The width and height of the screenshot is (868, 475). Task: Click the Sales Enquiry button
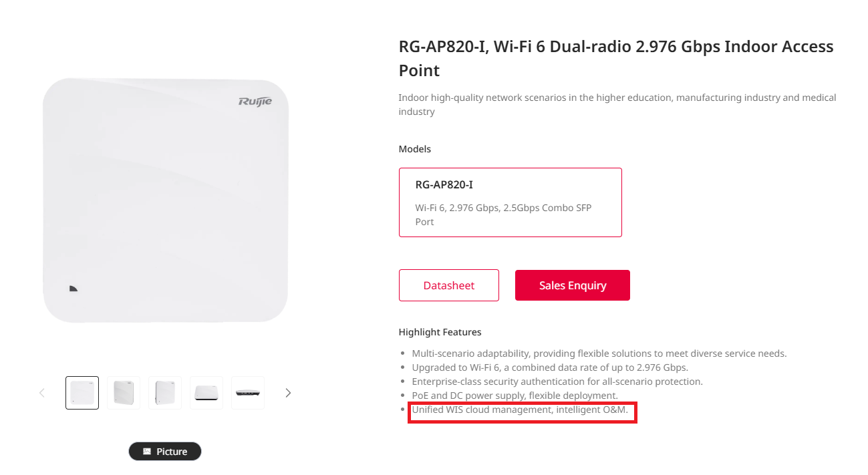coord(573,285)
